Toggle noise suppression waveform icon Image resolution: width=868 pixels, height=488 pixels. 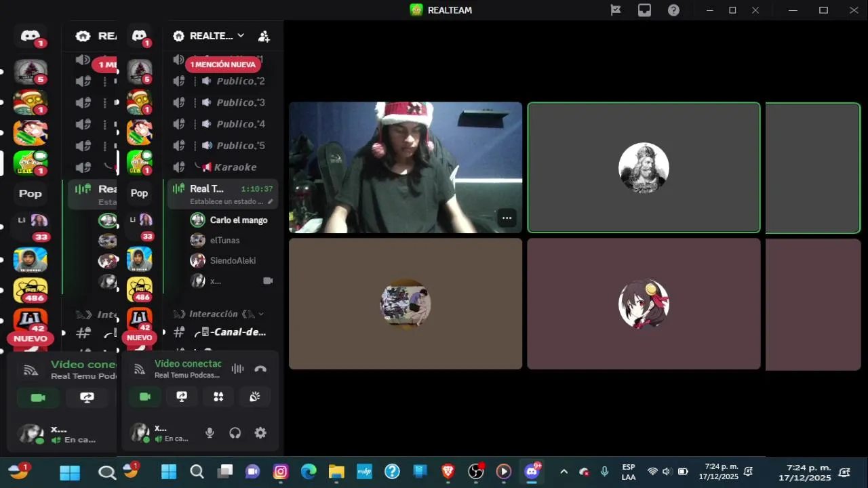(x=237, y=369)
